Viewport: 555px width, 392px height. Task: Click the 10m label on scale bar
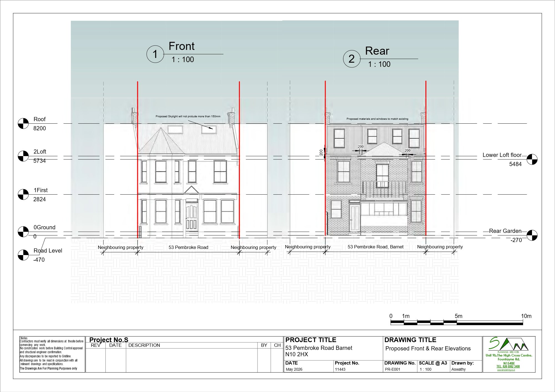pyautogui.click(x=526, y=316)
